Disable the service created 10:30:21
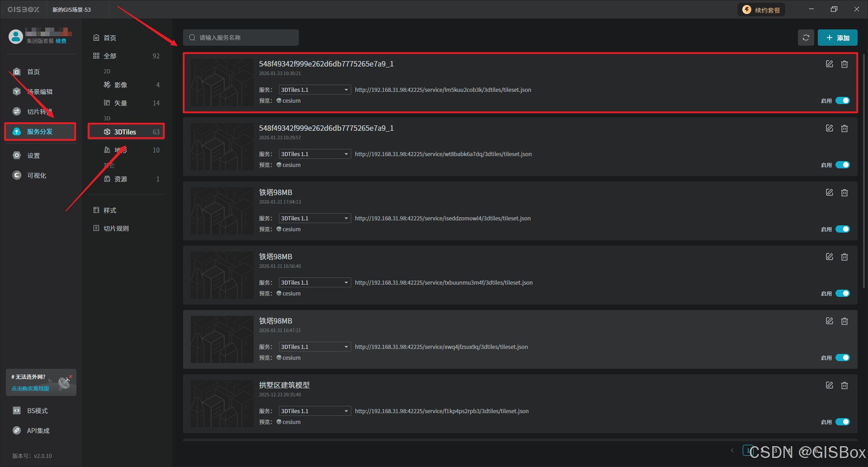The image size is (868, 467). click(842, 100)
